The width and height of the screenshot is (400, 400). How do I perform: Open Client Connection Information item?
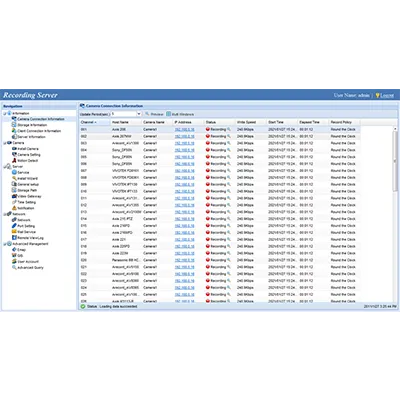tap(39, 131)
